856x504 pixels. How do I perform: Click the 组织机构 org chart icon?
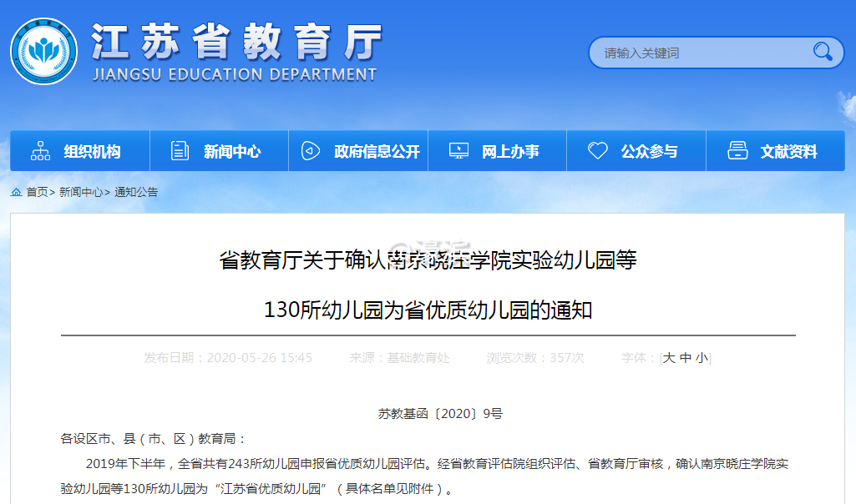coord(40,151)
